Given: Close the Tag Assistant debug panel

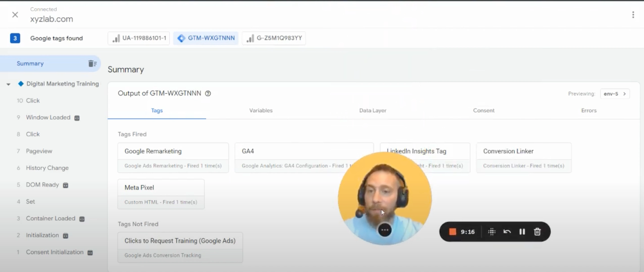Looking at the screenshot, I should click(x=15, y=15).
